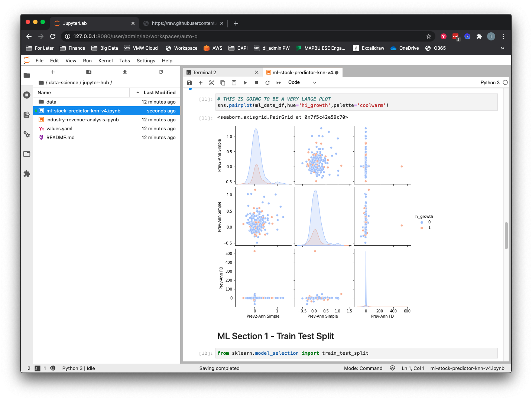532x400 pixels.
Task: Switch to the Terminal 2 tab
Action: point(204,72)
